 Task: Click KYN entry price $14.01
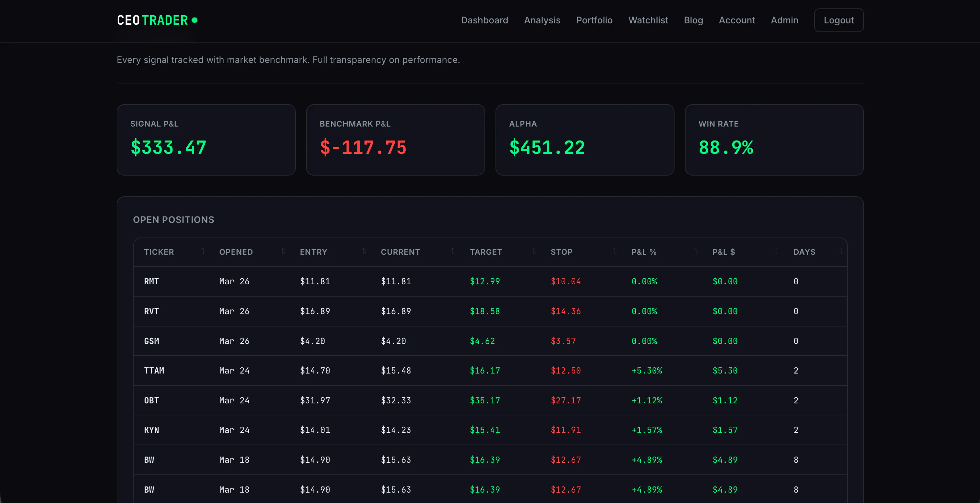pos(315,430)
